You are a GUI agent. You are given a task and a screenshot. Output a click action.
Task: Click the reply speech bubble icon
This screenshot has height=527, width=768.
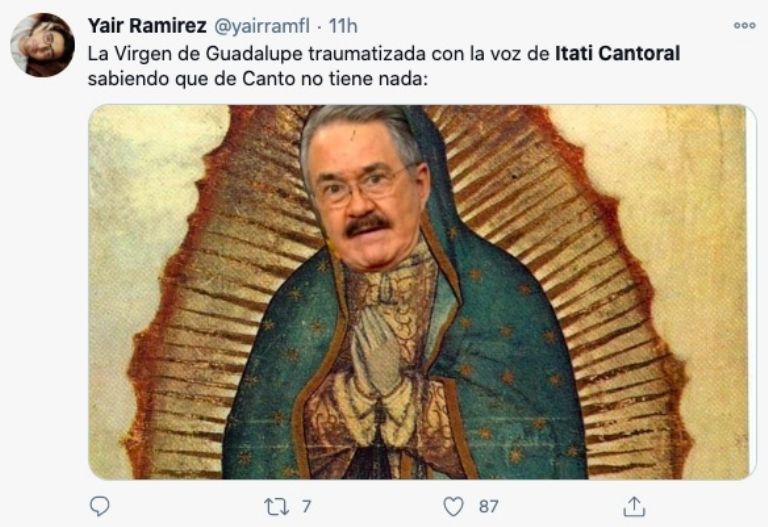[x=100, y=506]
